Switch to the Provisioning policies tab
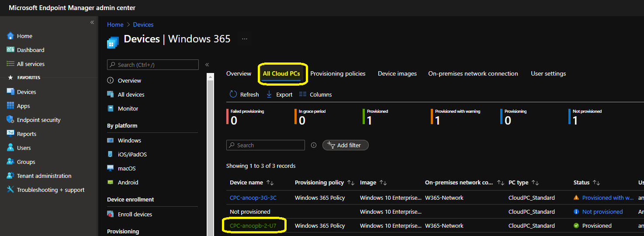This screenshot has width=644, height=236. pyautogui.click(x=338, y=73)
